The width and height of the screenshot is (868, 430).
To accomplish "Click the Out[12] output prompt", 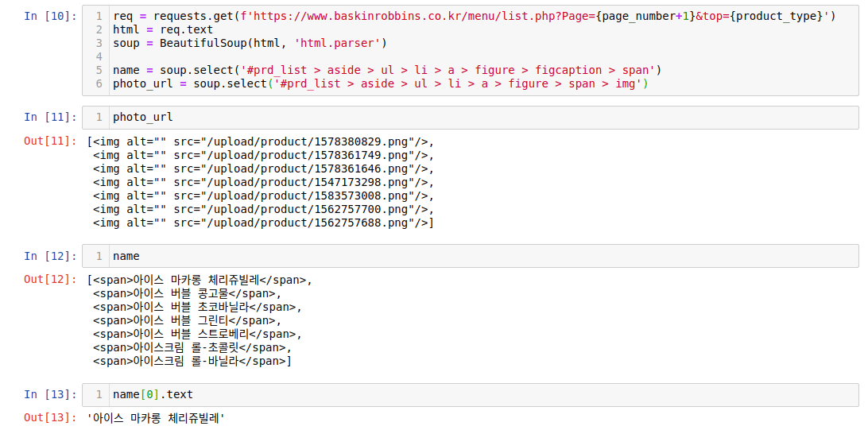I will point(50,280).
